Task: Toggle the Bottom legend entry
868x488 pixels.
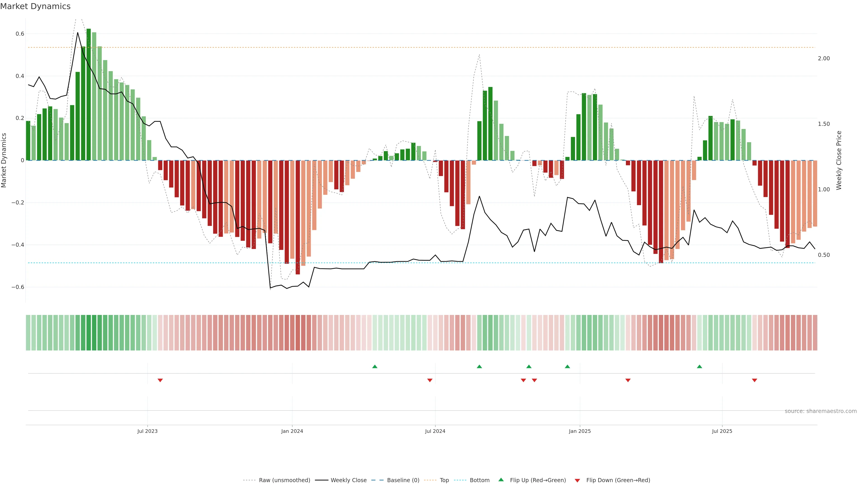Action: coord(479,480)
